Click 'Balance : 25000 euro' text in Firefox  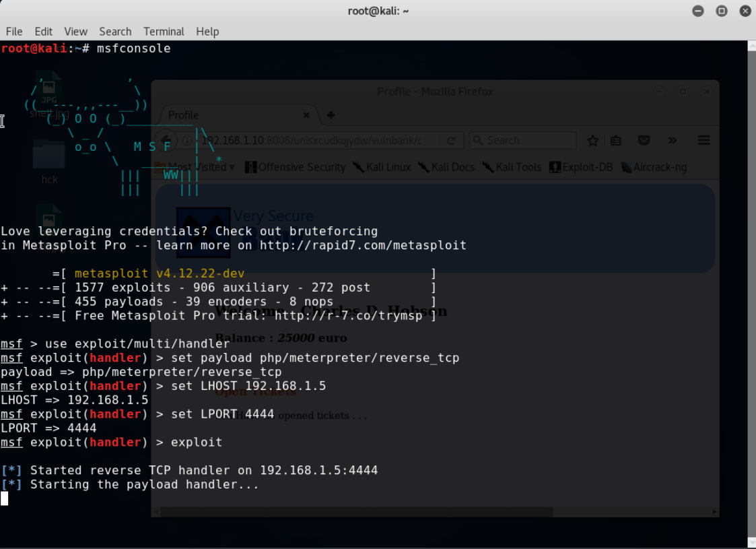[x=281, y=337]
